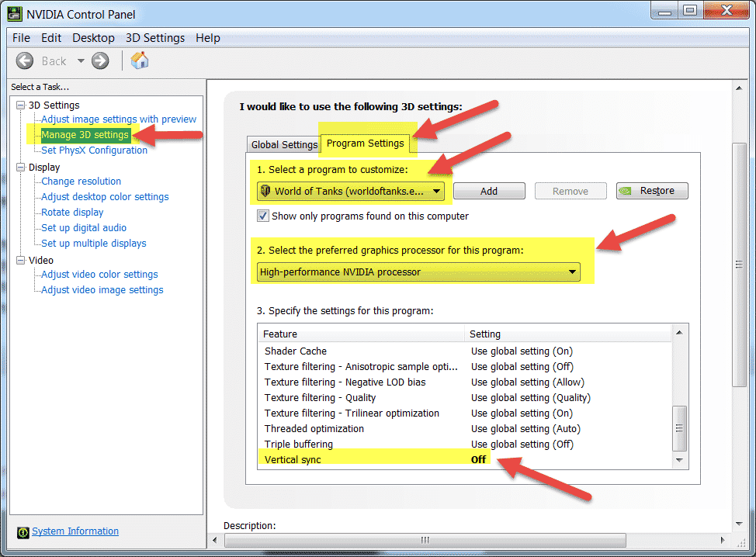
Task: Open the File menu
Action: (x=21, y=38)
